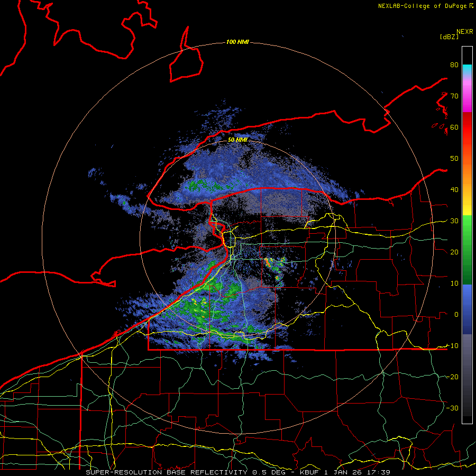The width and height of the screenshot is (476, 476).
Task: Click the 100 NMI range ring label
Action: pos(237,42)
